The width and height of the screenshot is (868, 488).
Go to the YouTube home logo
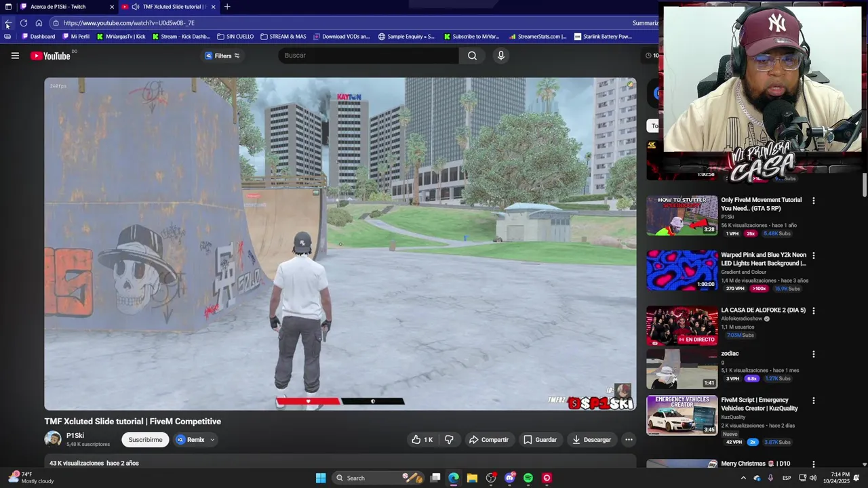(x=51, y=56)
